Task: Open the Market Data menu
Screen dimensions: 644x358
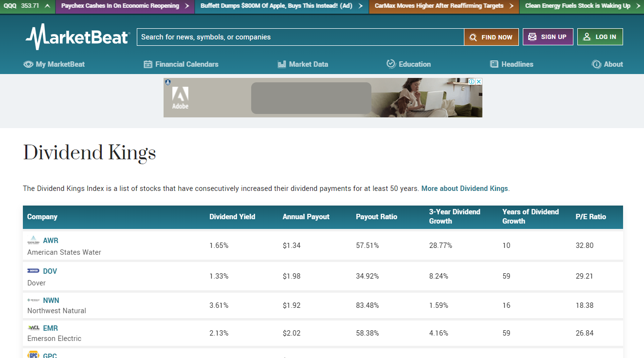Action: coord(303,64)
